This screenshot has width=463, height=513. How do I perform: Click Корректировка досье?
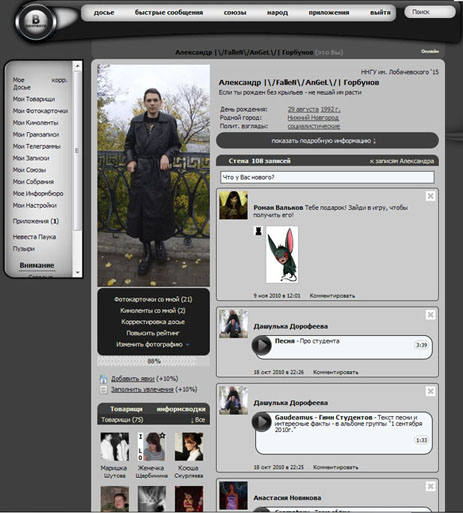tap(153, 322)
